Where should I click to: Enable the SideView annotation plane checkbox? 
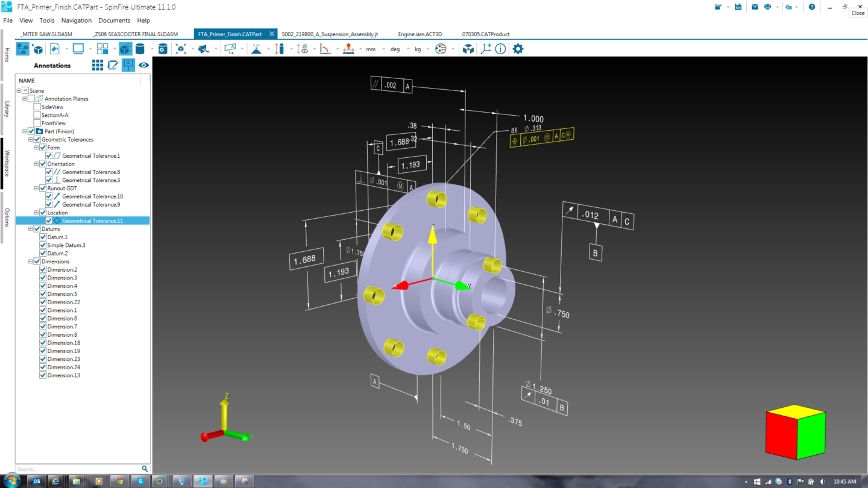point(37,107)
